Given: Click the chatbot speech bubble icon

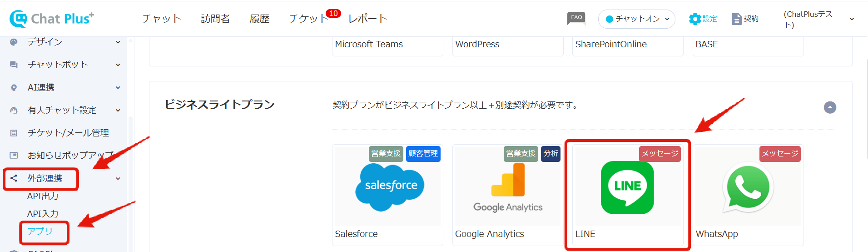Looking at the screenshot, I should click(x=14, y=65).
